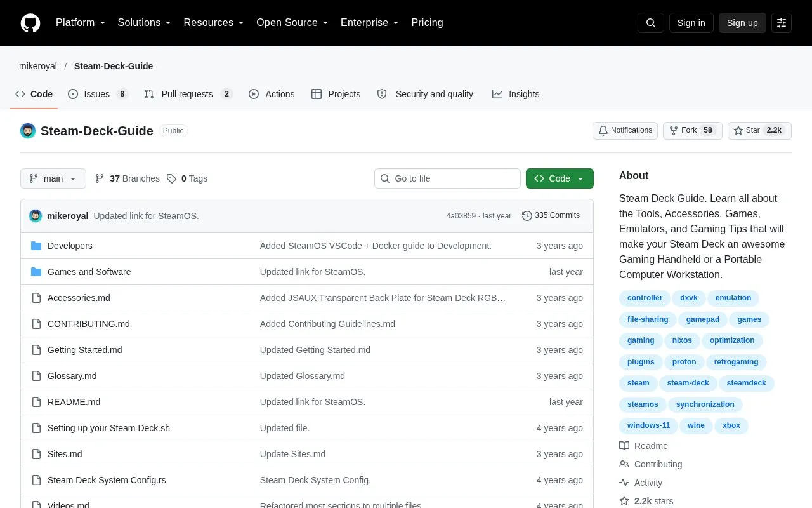Viewport: 812px width, 508px height.
Task: Open the search magnifier button
Action: pyautogui.click(x=651, y=23)
